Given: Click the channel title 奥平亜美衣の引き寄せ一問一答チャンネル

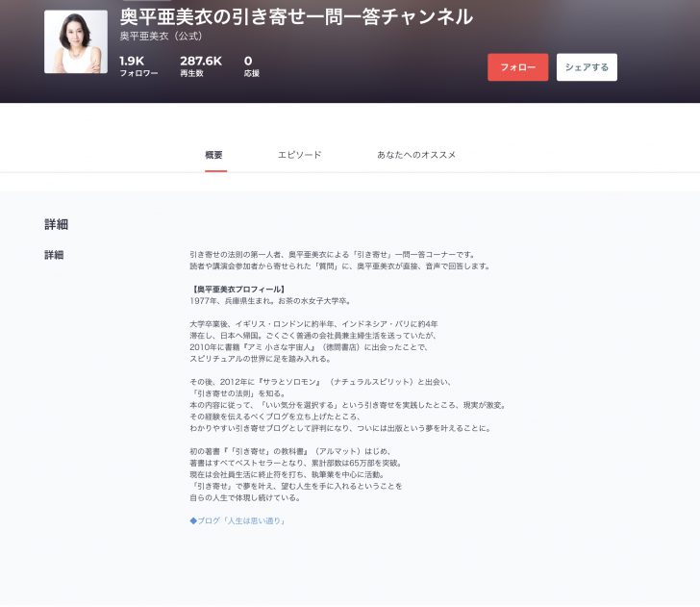Looking at the screenshot, I should tap(295, 16).
